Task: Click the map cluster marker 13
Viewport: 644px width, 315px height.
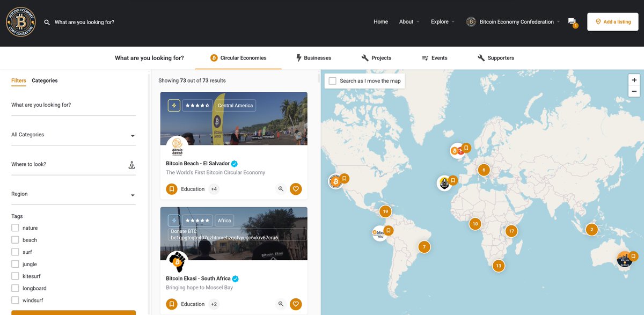Action: tap(499, 266)
